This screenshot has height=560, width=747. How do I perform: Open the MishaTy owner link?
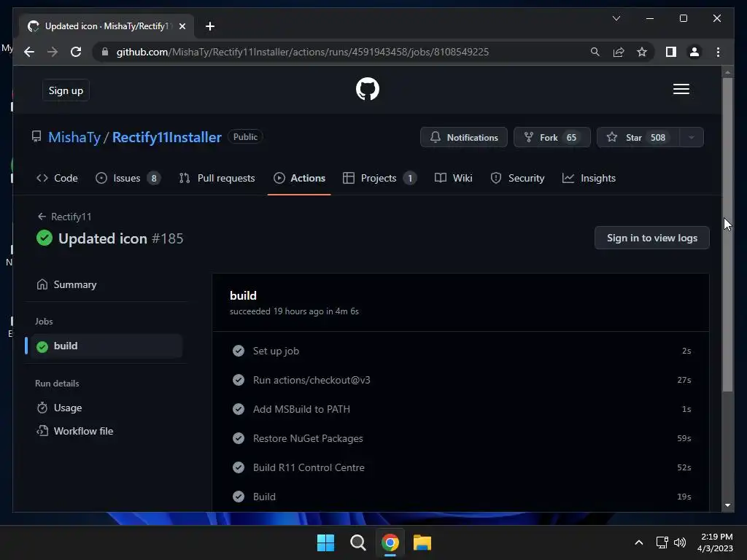(x=74, y=137)
